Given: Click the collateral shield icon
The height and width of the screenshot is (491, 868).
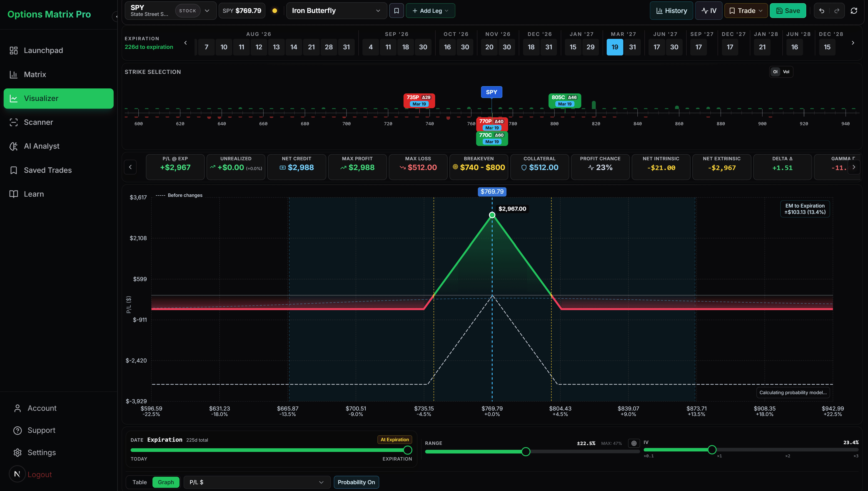Looking at the screenshot, I should (524, 168).
